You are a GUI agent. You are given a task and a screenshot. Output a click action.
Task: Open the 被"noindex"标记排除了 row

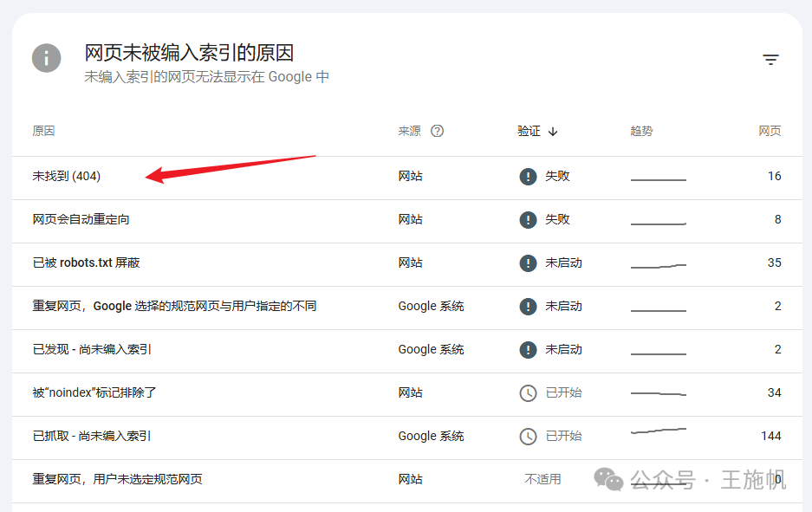(x=407, y=395)
